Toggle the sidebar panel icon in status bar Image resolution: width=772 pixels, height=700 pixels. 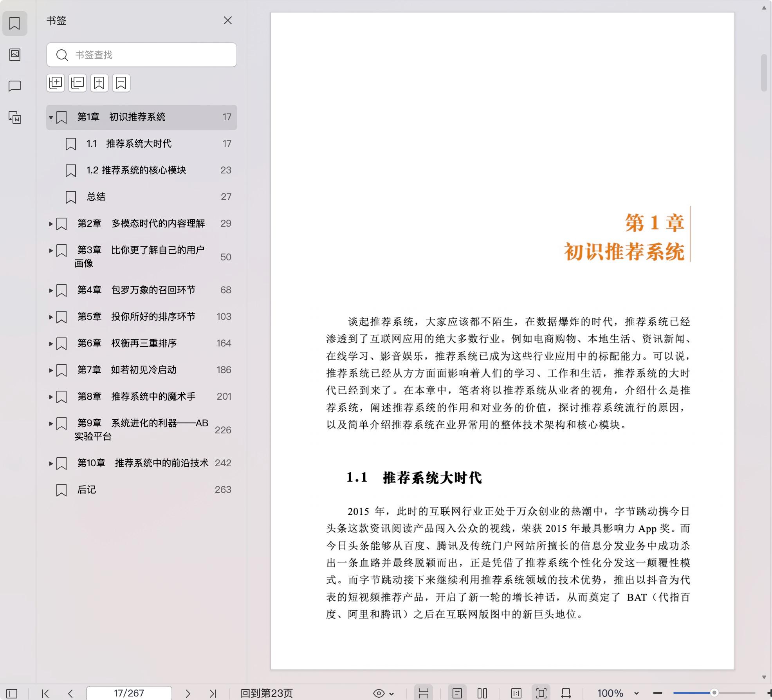(12, 693)
